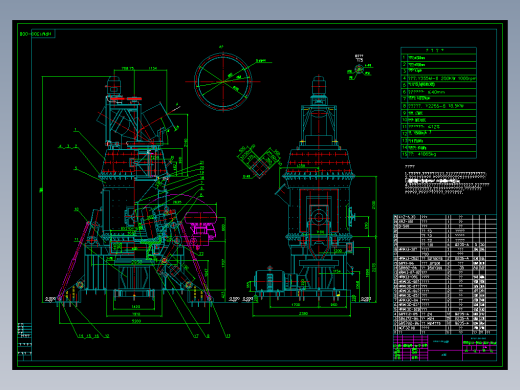Click the small detail circle at top right

click(x=359, y=69)
